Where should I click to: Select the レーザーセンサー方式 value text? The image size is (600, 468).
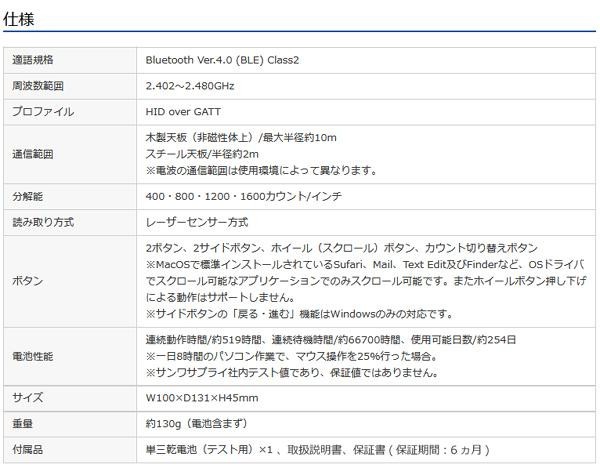tap(197, 221)
